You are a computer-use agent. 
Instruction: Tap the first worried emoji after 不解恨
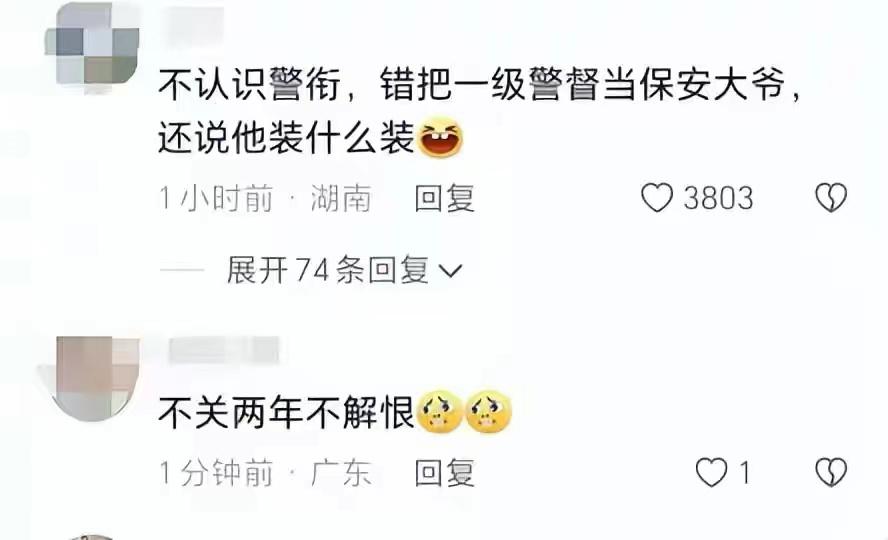439,412
